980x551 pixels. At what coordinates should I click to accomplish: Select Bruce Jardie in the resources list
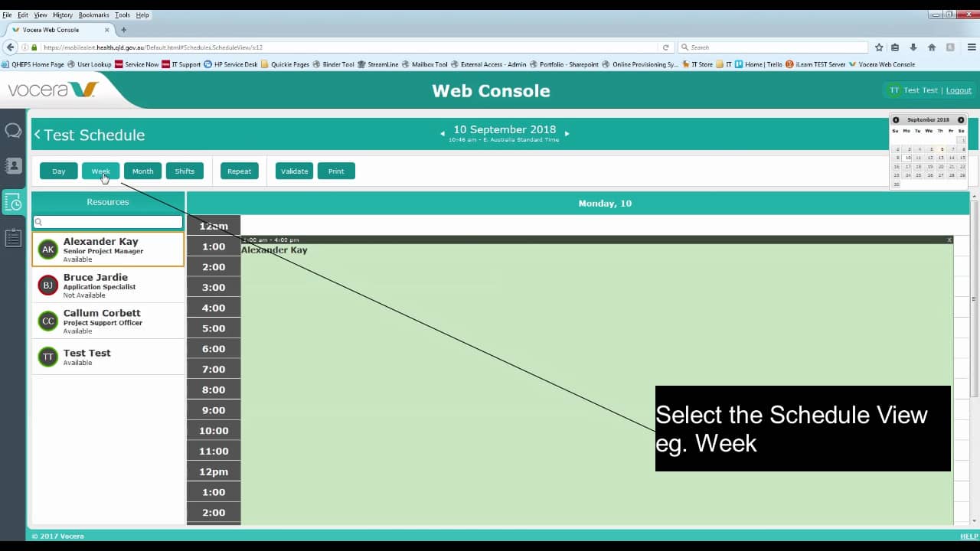pos(108,285)
